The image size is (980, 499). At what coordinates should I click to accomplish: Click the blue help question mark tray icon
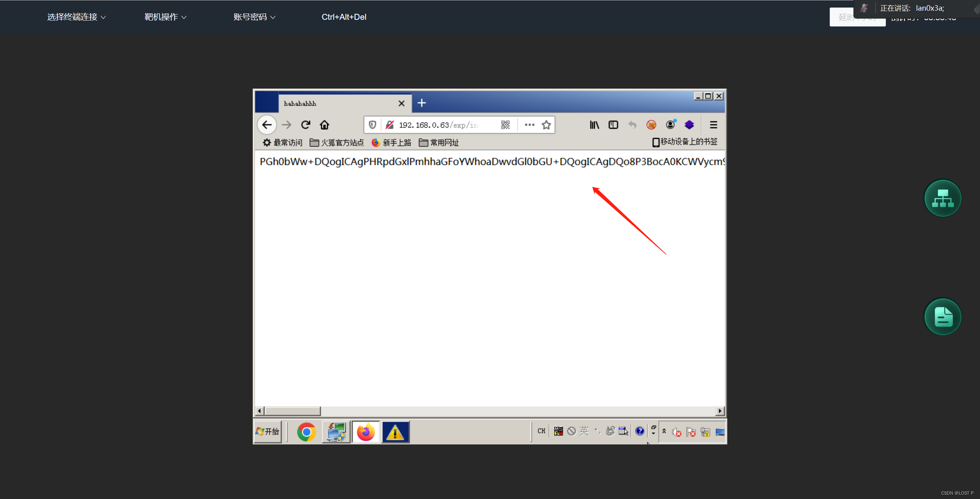pos(639,431)
